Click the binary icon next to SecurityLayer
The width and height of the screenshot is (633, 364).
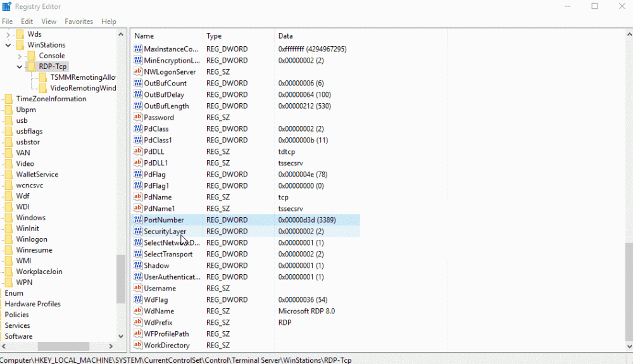[138, 232]
